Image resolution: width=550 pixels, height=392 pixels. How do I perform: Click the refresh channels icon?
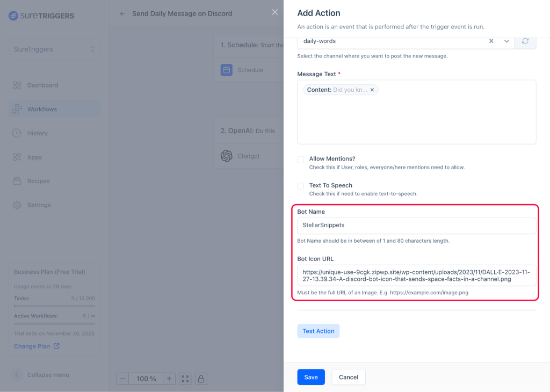pos(525,41)
